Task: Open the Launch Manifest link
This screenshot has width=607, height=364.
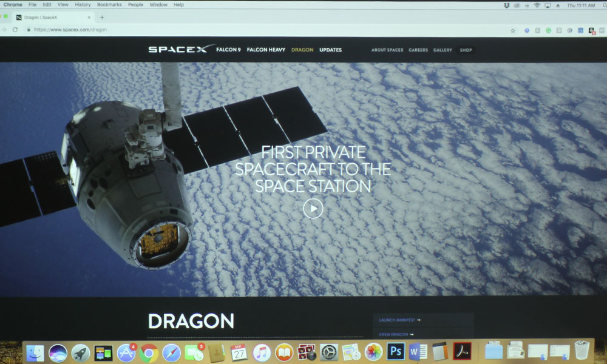Action: pyautogui.click(x=400, y=320)
